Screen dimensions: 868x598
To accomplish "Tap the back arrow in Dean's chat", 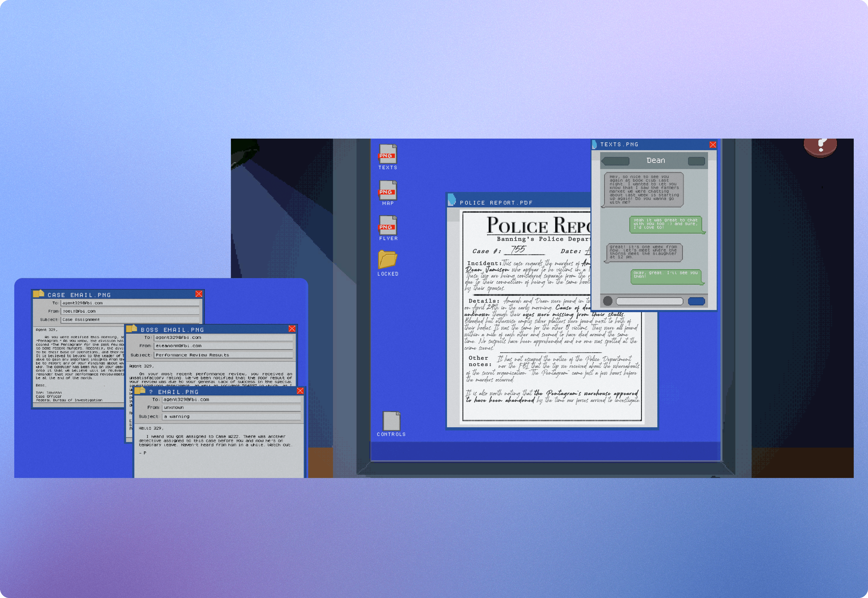I will (x=616, y=161).
